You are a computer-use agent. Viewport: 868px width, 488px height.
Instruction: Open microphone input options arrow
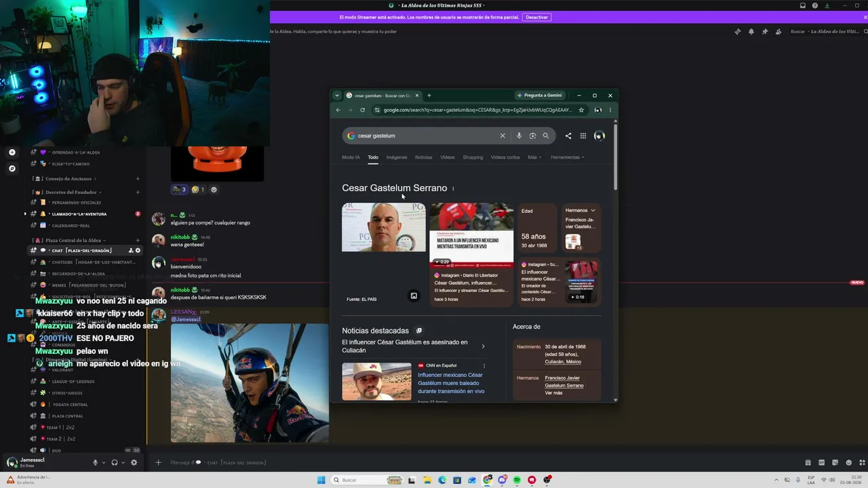pyautogui.click(x=104, y=463)
